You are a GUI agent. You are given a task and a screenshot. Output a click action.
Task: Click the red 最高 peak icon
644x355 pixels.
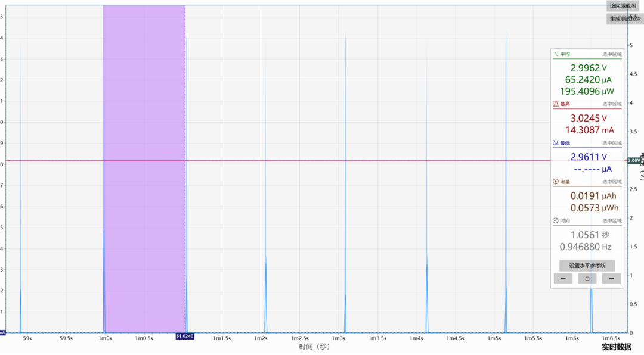[x=555, y=105]
